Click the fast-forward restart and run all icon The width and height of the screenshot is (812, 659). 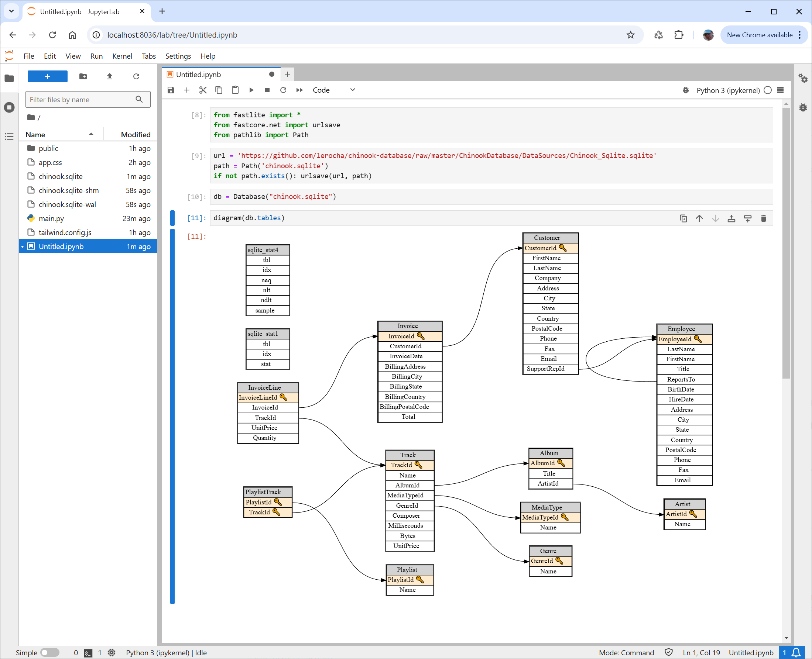(300, 90)
